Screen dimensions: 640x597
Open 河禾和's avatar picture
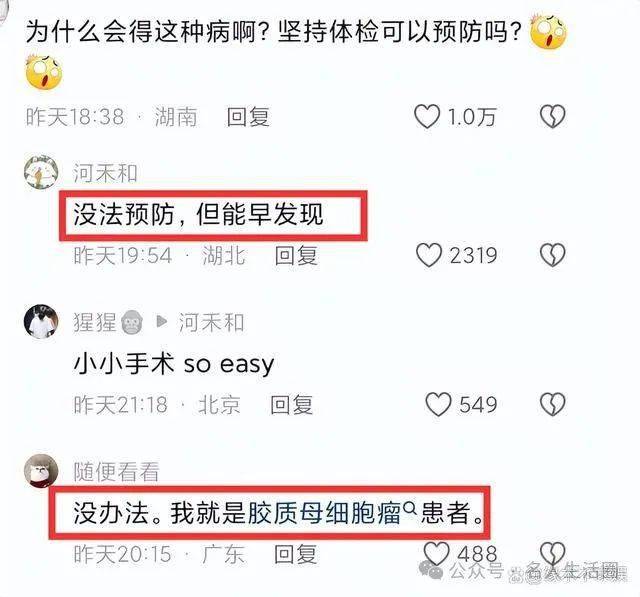click(x=41, y=172)
